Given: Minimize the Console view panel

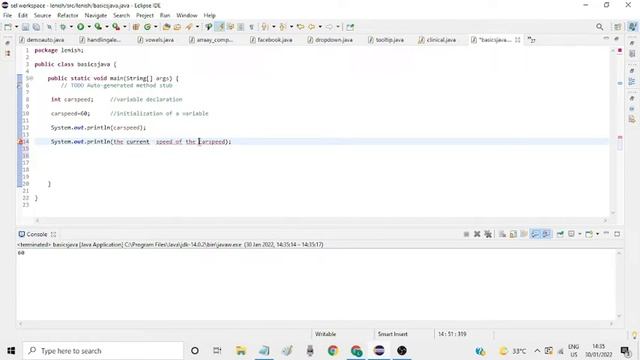Looking at the screenshot, I should pos(606,233).
